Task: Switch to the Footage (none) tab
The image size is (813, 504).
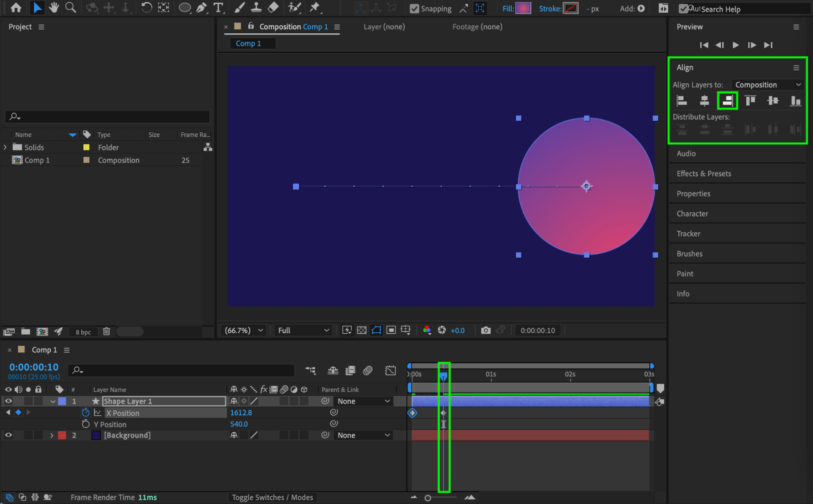Action: 477,27
